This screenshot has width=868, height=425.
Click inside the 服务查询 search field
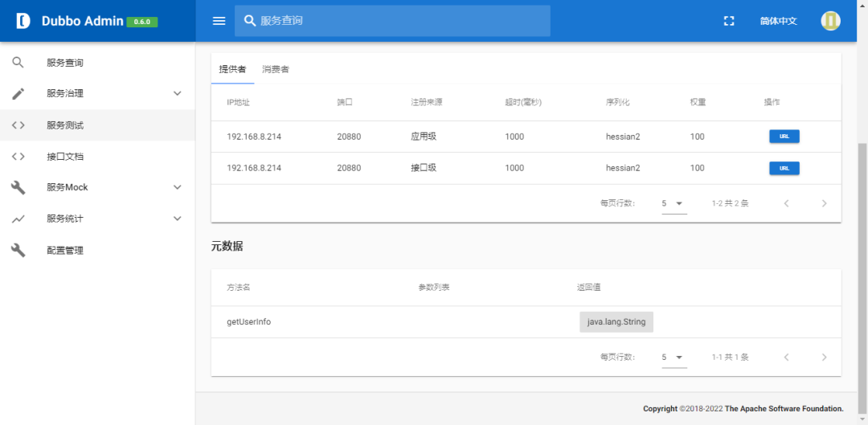[392, 21]
